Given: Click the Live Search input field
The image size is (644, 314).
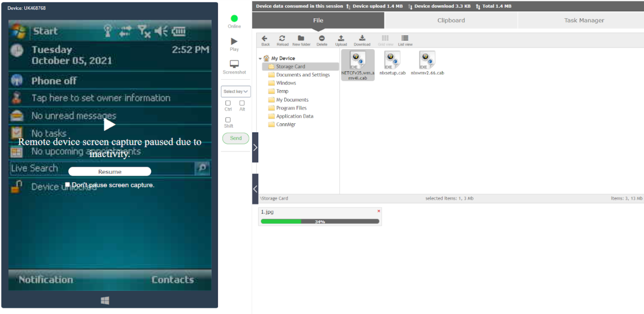Looking at the screenshot, I should (x=102, y=168).
